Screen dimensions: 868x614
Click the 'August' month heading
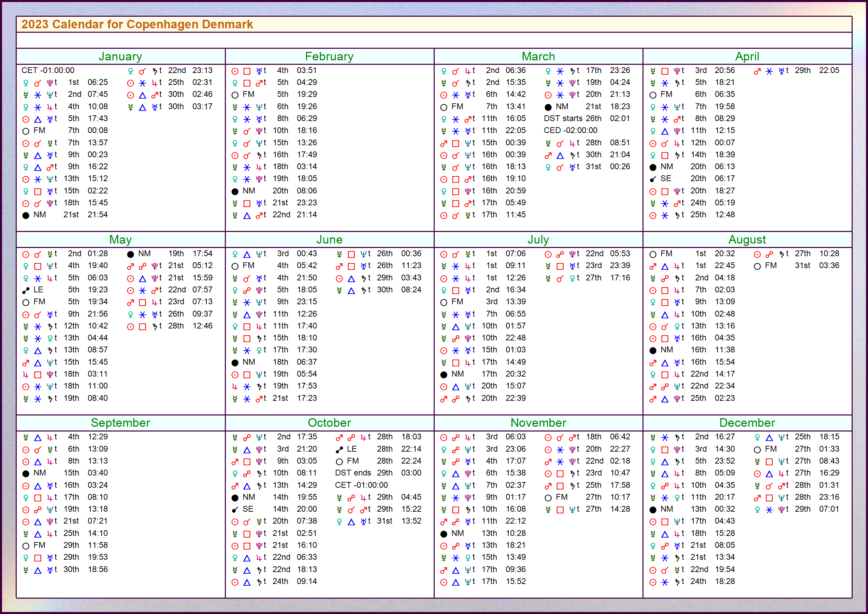[x=747, y=239]
